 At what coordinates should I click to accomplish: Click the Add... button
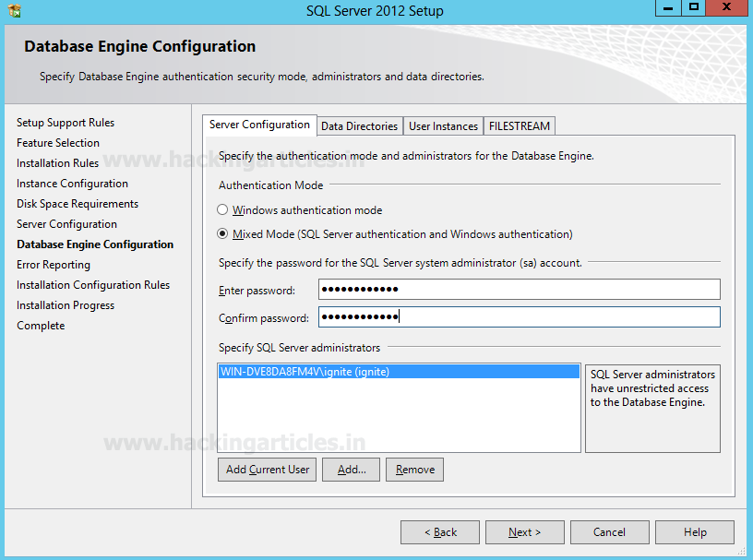pyautogui.click(x=351, y=470)
